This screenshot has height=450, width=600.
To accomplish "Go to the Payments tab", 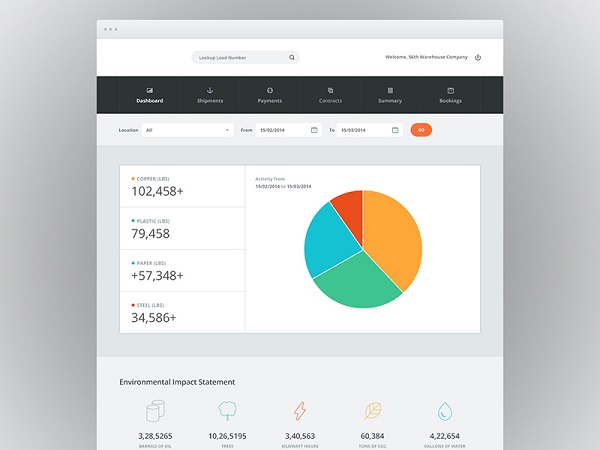I will click(x=270, y=96).
